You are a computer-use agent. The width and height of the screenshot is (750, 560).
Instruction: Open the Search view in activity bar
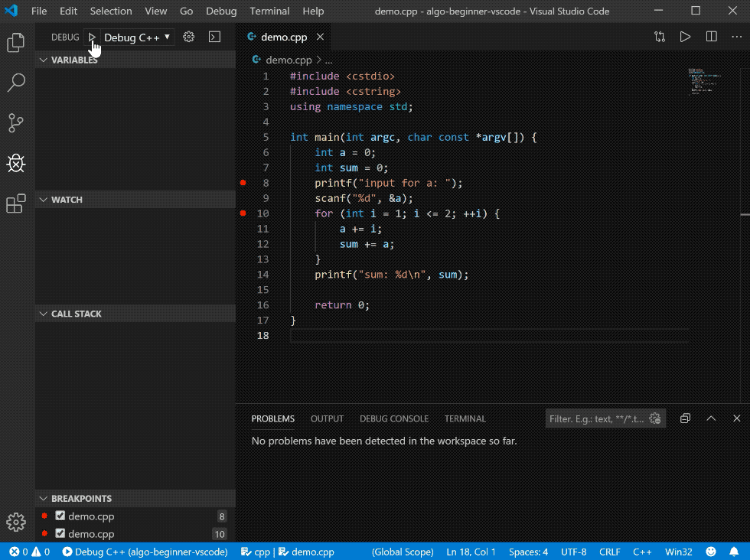[x=16, y=83]
